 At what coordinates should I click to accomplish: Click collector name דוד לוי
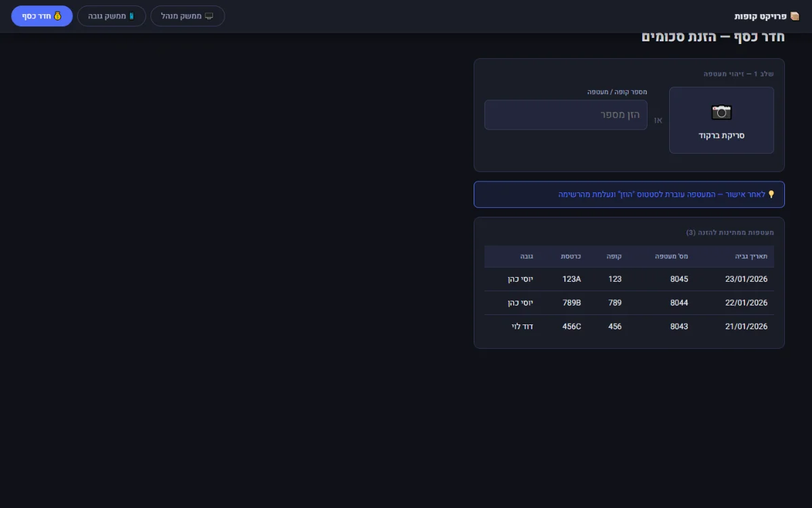pyautogui.click(x=522, y=326)
